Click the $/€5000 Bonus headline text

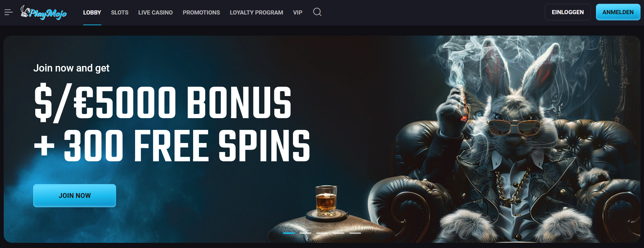pyautogui.click(x=163, y=102)
